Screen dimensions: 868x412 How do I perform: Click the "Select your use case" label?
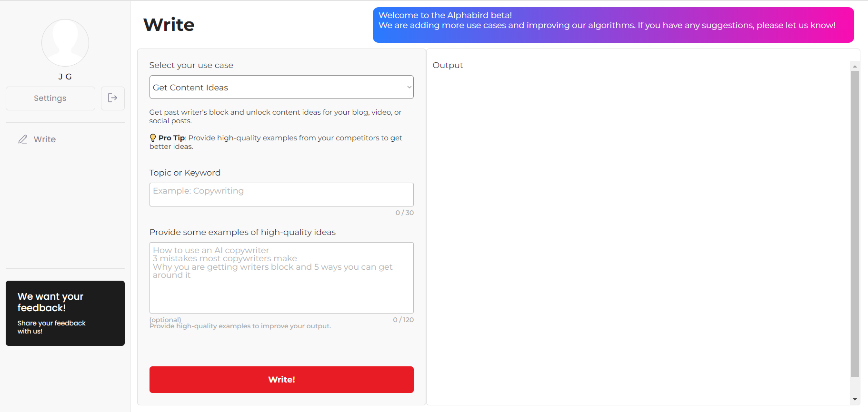tap(191, 65)
